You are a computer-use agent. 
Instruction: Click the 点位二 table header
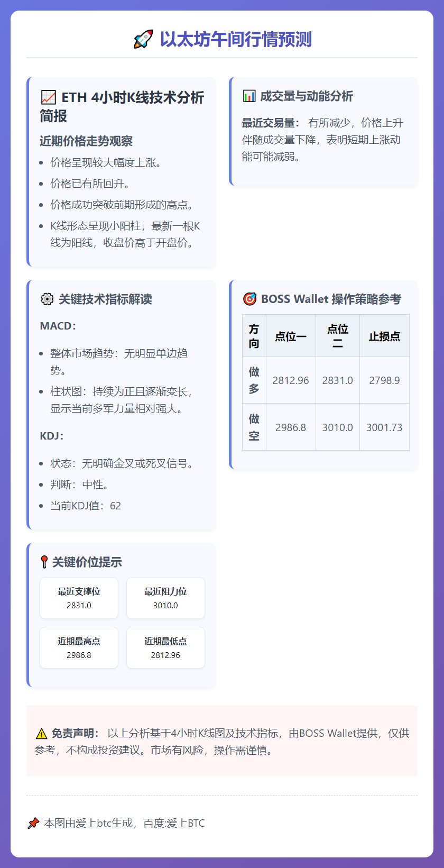tap(338, 336)
